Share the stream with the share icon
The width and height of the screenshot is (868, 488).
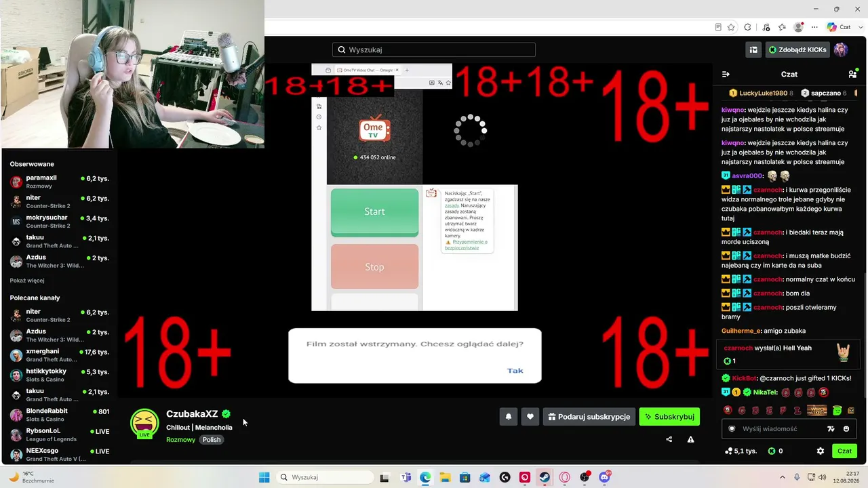669,439
